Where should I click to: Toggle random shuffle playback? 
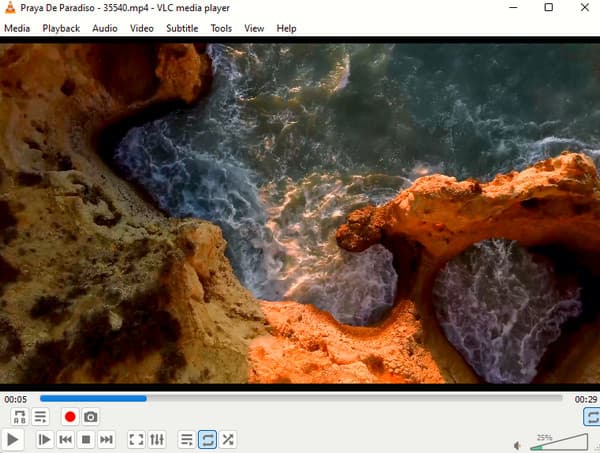click(x=228, y=440)
